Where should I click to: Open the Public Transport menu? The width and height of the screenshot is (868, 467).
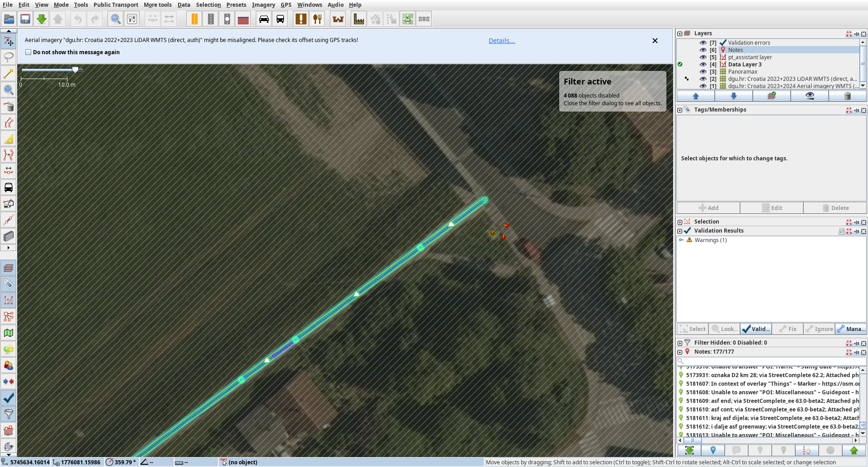(x=116, y=5)
